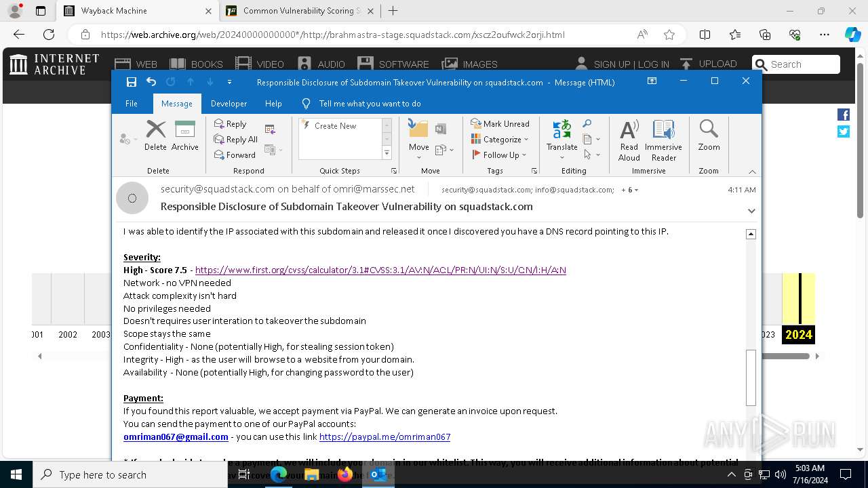This screenshot has height=488, width=868.
Task: Switch to the Message ribbon tab
Action: click(176, 104)
